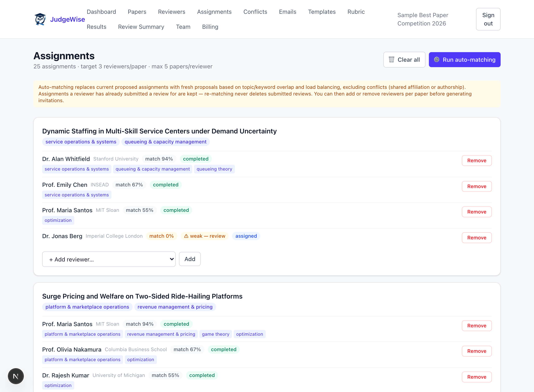Remove Dr. Rajesh Kumar's assignment
Image resolution: width=534 pixels, height=392 pixels.
click(x=477, y=377)
